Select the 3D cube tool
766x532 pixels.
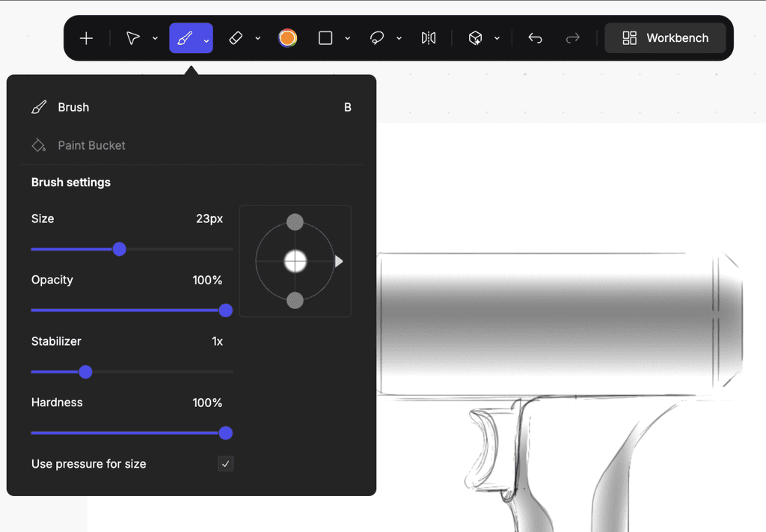[x=476, y=37]
